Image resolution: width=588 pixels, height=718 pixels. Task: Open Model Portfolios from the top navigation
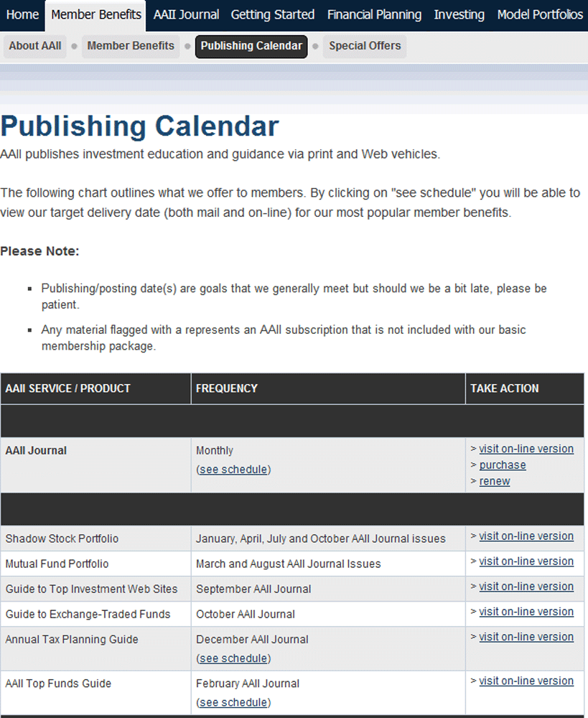coord(540,14)
